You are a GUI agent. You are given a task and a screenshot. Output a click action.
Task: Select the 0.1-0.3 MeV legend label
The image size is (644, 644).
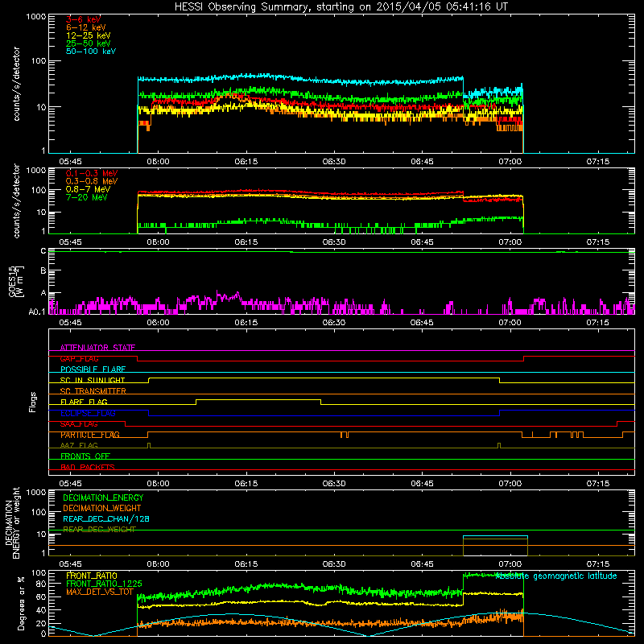click(92, 173)
